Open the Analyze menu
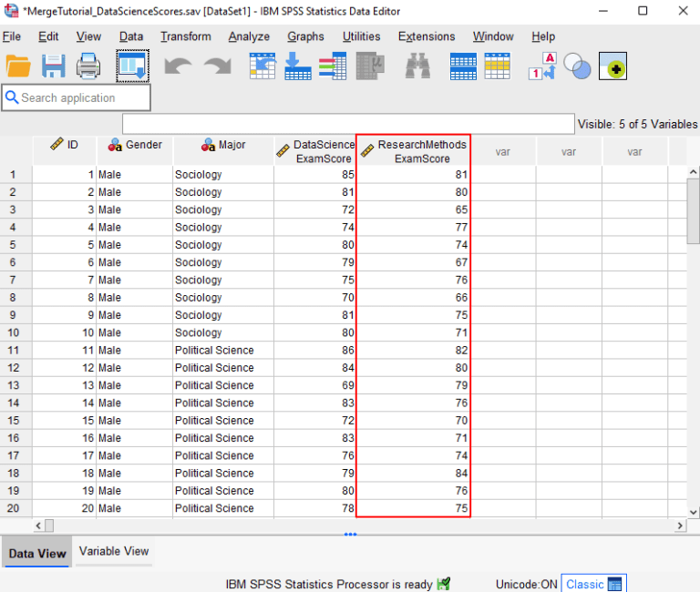 click(x=249, y=36)
